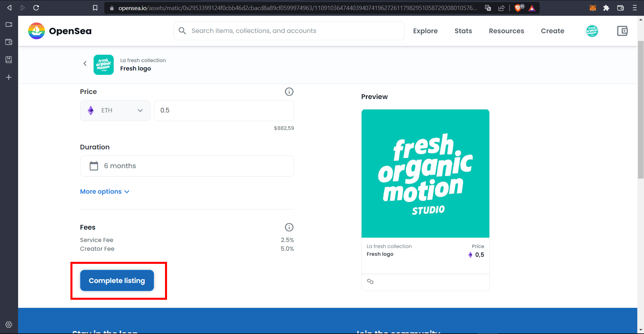644x334 pixels.
Task: Open sidebar settings gear
Action: click(x=9, y=325)
